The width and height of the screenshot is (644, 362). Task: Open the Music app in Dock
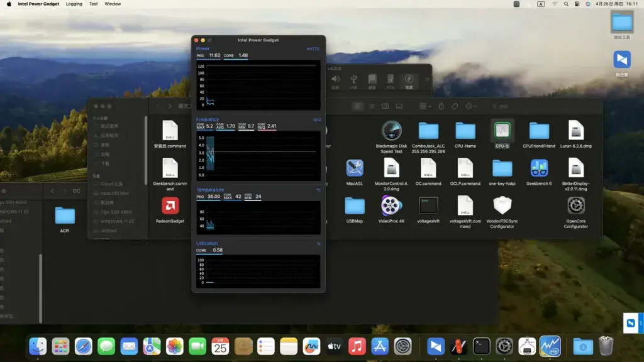[357, 346]
